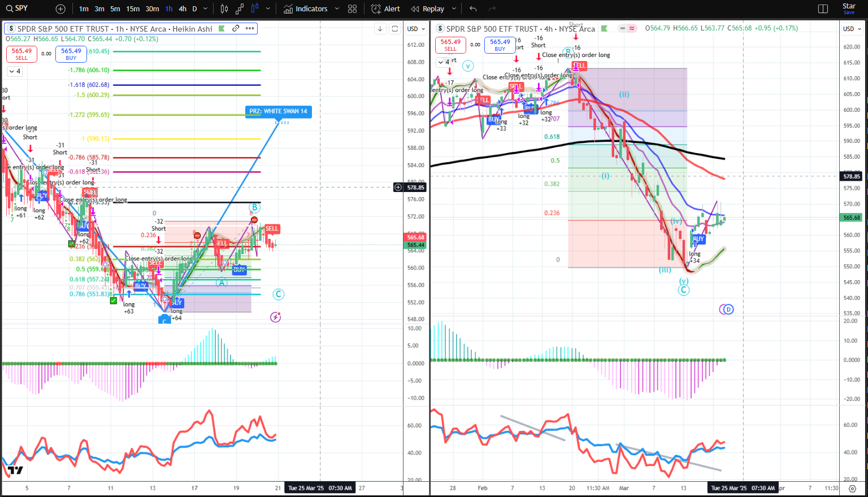868x497 pixels.
Task: Open the chart settings gear on the 4h chart
Action: coord(853,488)
